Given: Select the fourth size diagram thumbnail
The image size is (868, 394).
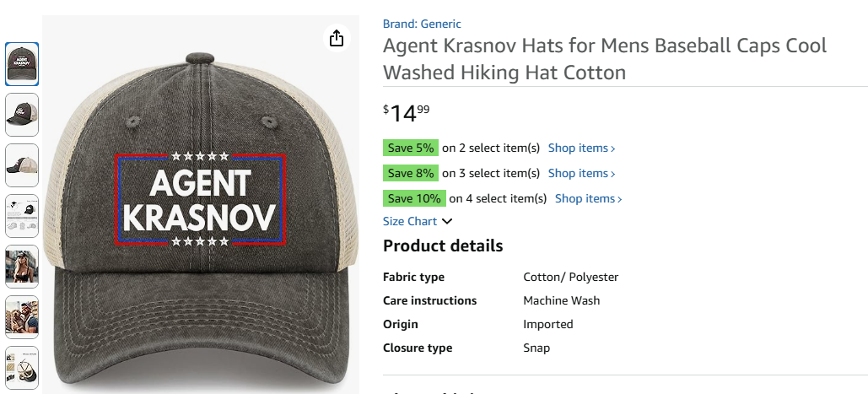Looking at the screenshot, I should pos(22,216).
